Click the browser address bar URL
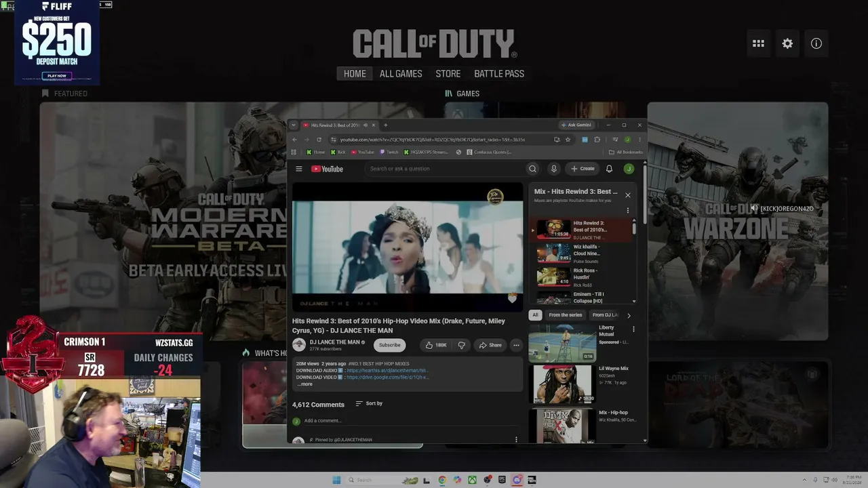Image resolution: width=868 pixels, height=488 pixels. 433,140
